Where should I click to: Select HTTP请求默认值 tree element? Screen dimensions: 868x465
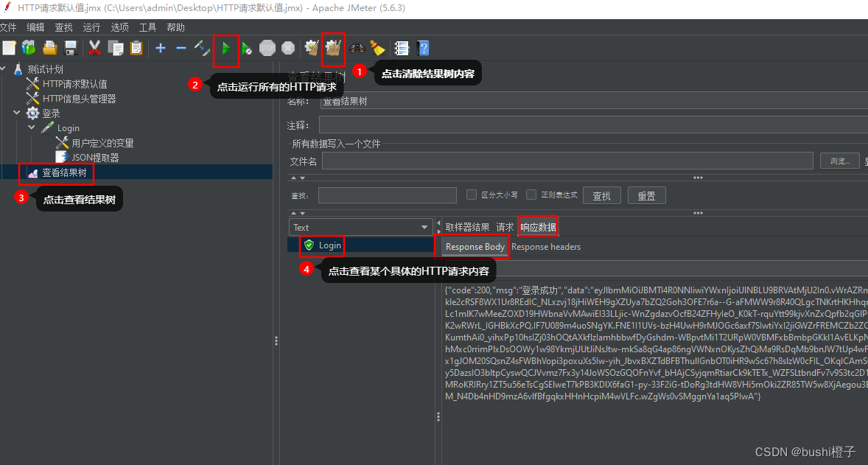coord(74,84)
